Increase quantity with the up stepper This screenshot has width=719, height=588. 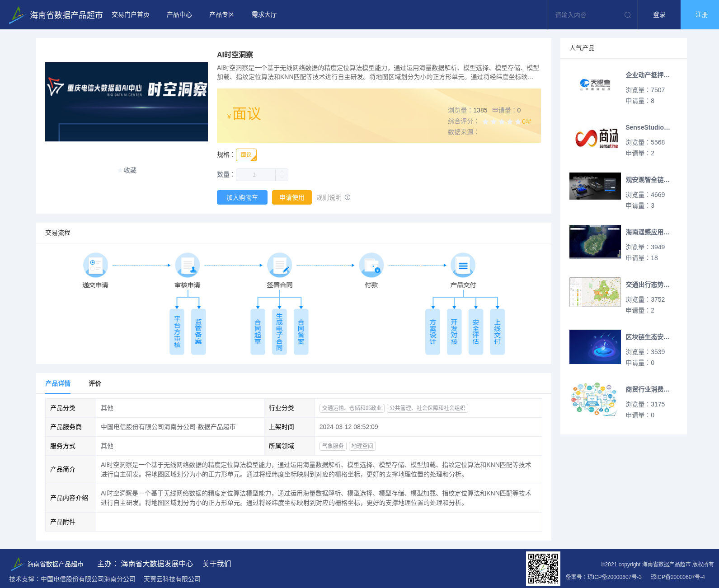tap(282, 172)
